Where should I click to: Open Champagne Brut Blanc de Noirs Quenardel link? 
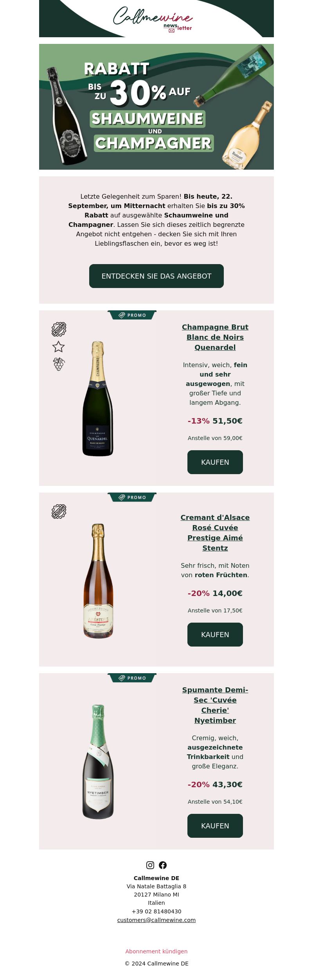coord(215,337)
